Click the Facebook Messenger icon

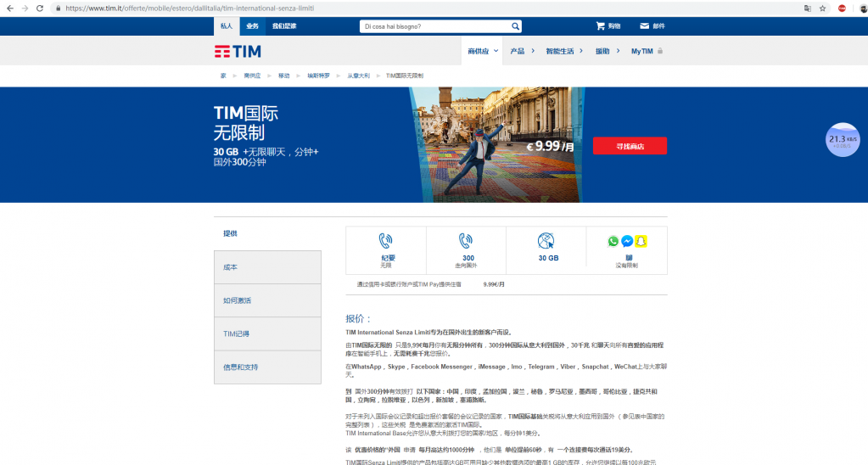pos(627,241)
